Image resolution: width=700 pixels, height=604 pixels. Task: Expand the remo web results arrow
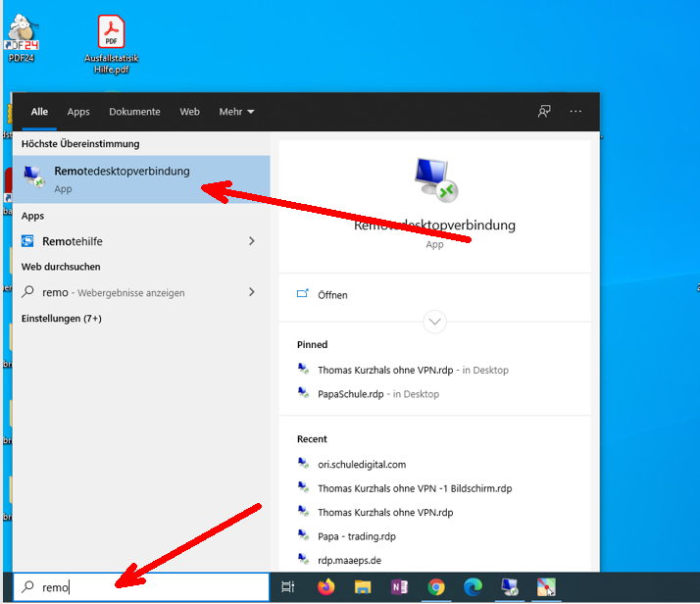coord(252,292)
